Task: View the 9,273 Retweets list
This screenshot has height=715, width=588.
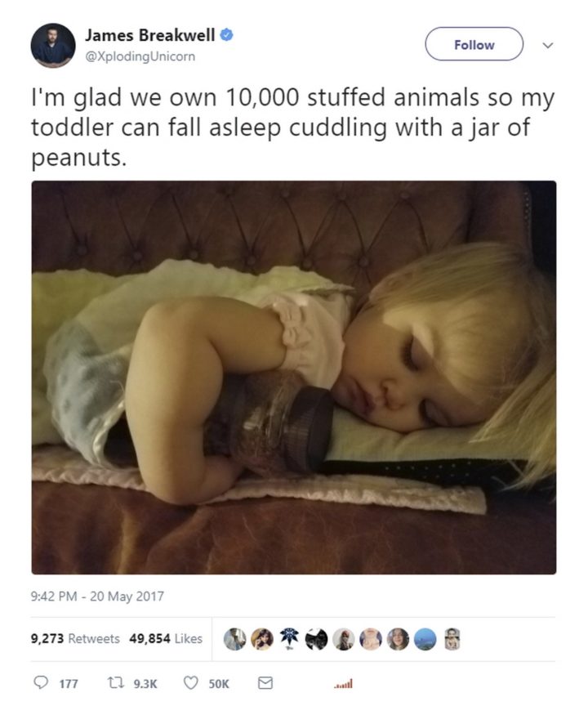Action: [75, 639]
